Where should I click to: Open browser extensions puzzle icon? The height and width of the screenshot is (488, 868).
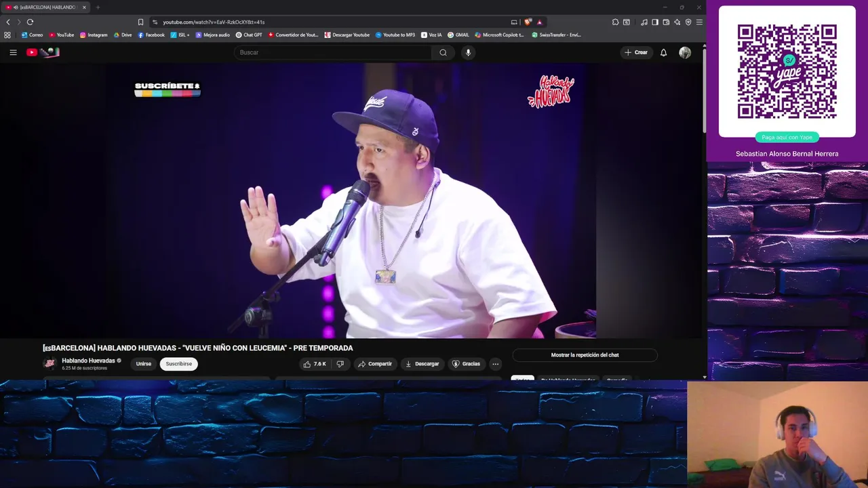coord(615,22)
